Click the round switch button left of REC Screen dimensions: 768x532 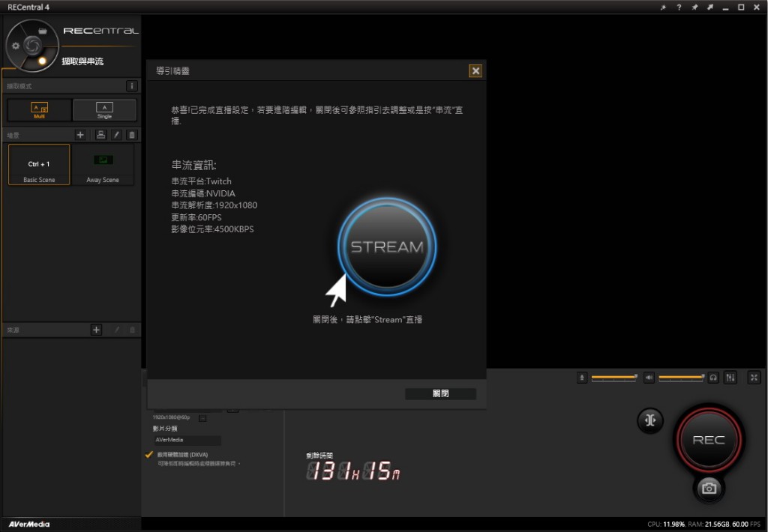tap(650, 420)
